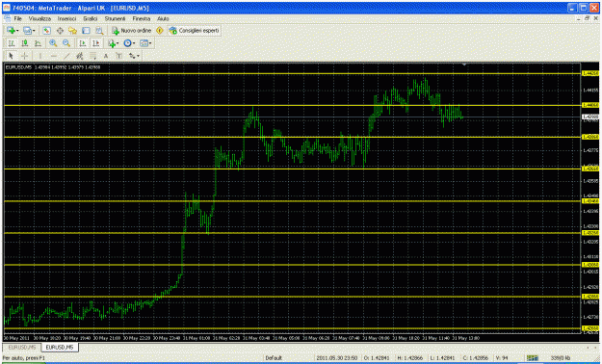The image size is (602, 364).
Task: Select the Crosshair tool
Action: click(25, 56)
